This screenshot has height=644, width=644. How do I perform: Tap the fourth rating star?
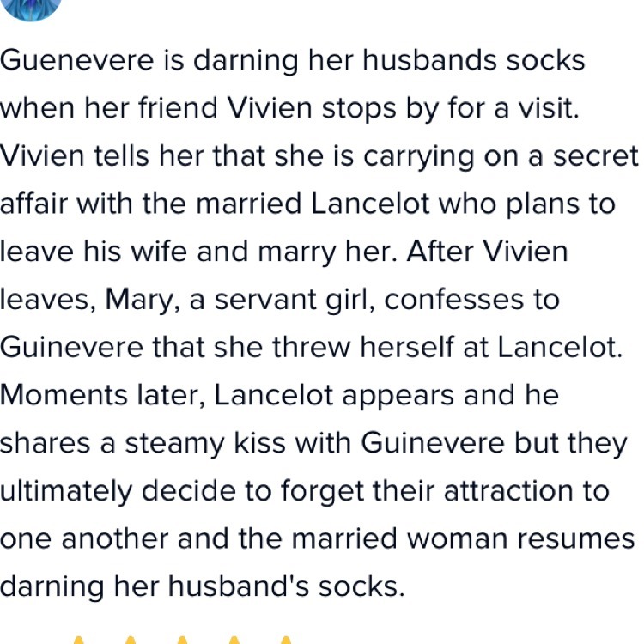234,640
